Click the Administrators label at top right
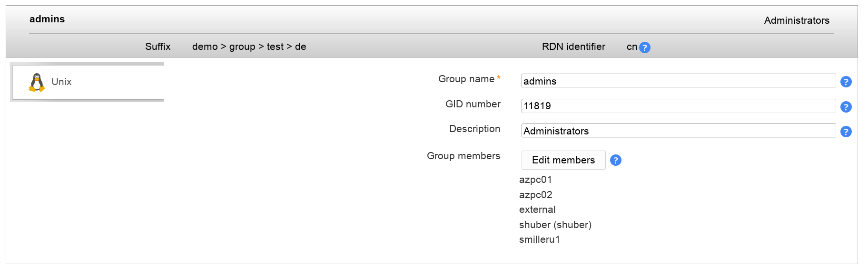Screen dimensions: 868x276 pos(796,20)
